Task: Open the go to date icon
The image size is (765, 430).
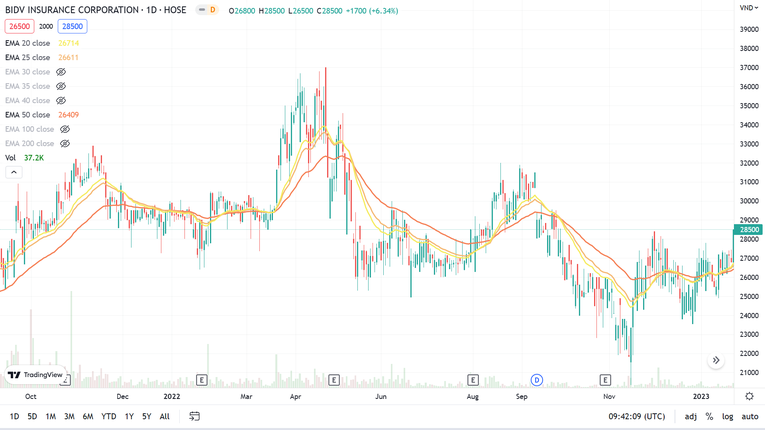Action: (194, 416)
